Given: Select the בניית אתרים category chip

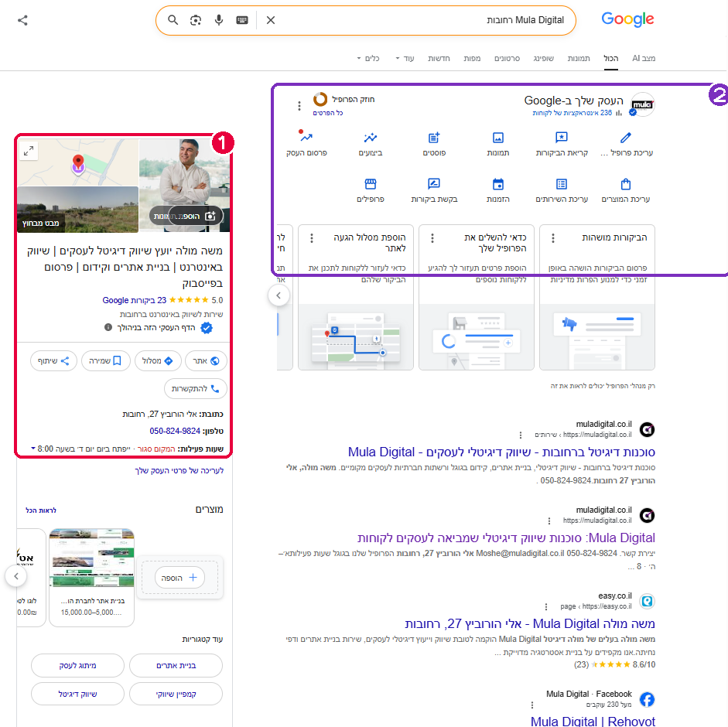Looking at the screenshot, I should coord(176,665).
